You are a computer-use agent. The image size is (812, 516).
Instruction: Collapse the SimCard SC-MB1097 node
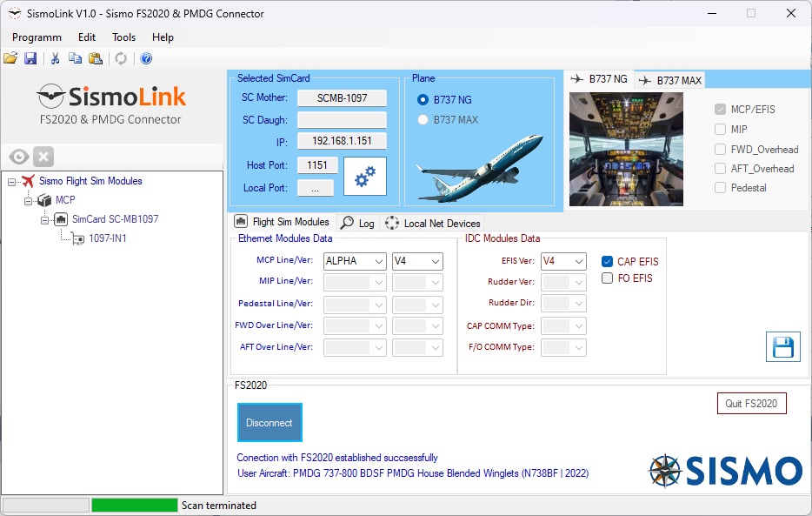44,220
